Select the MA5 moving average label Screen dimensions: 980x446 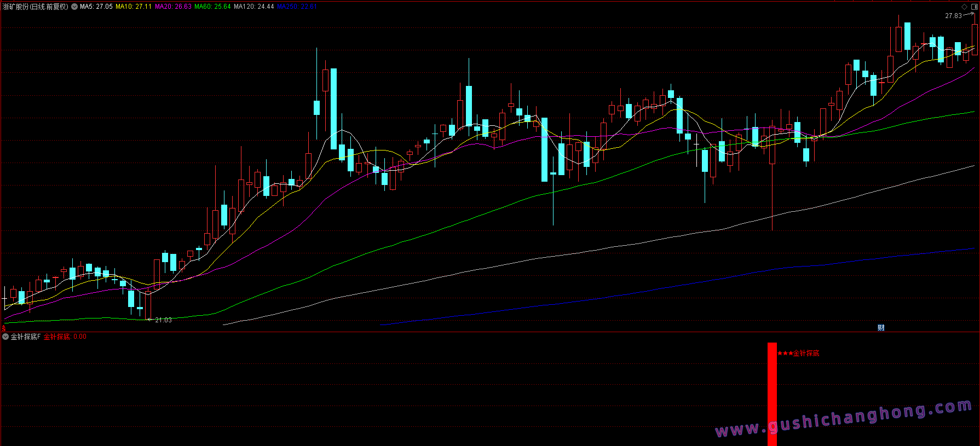(96, 7)
